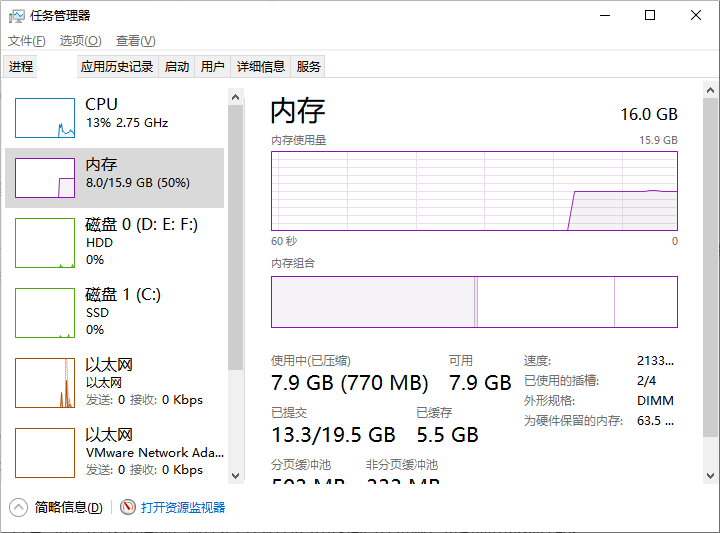Click the 内存使用量 usage graph

pyautogui.click(x=474, y=191)
